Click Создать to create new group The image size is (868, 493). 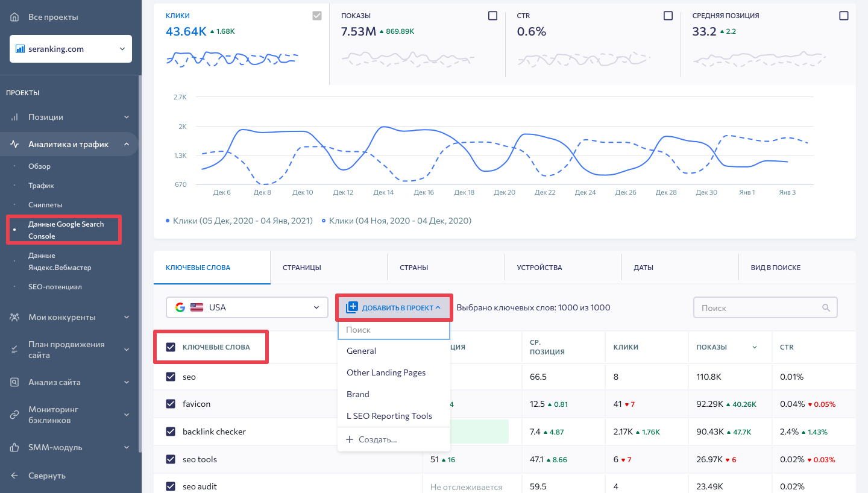[x=394, y=439]
